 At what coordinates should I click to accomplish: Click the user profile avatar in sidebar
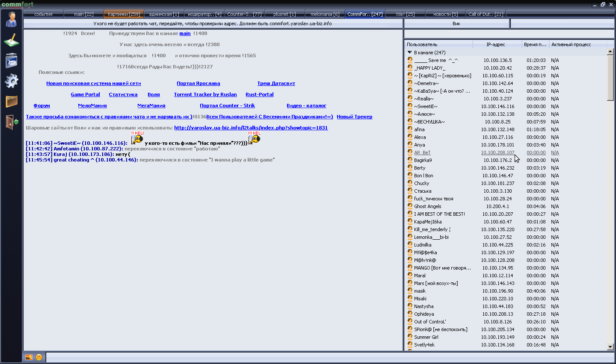click(12, 20)
